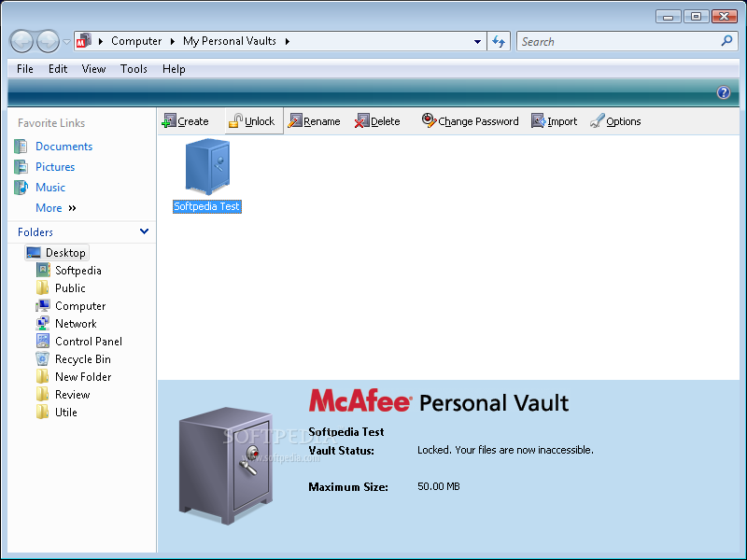Click the Documents icon in Favorite Links
The height and width of the screenshot is (560, 747).
21,147
